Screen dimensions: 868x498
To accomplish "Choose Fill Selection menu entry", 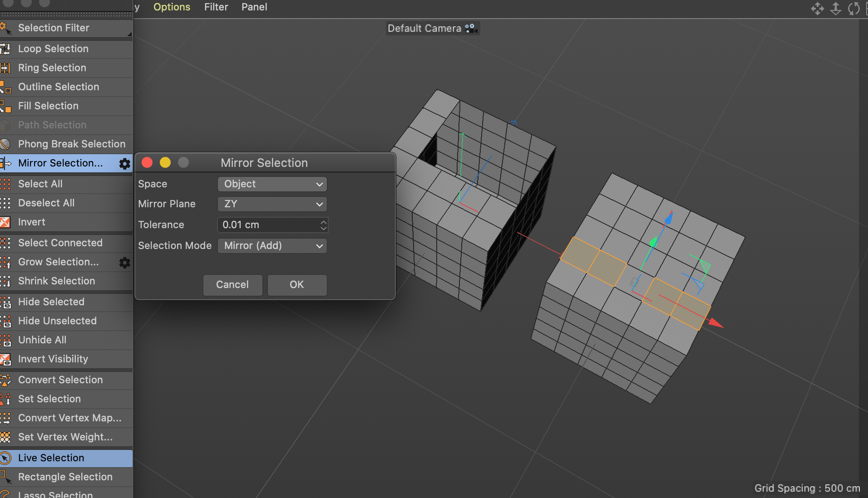I will click(66, 106).
